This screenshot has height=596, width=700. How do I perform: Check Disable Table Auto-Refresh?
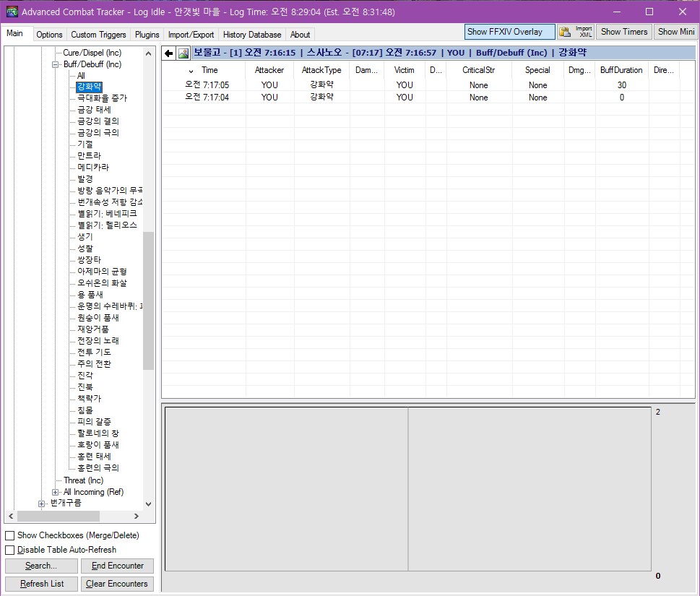pyautogui.click(x=10, y=550)
